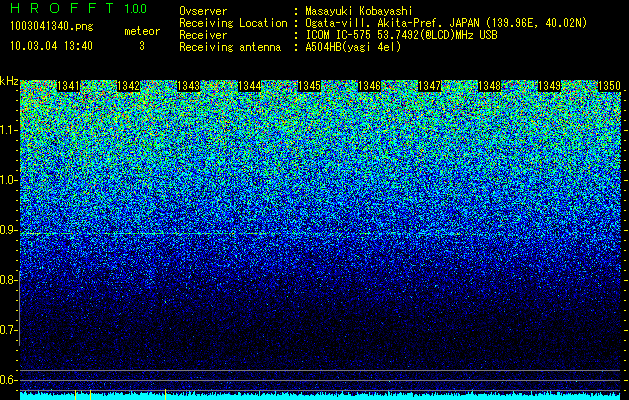This screenshot has width=629, height=400.
Task: Click the timestamp 10.03.04 13:40
Action: tap(51, 46)
